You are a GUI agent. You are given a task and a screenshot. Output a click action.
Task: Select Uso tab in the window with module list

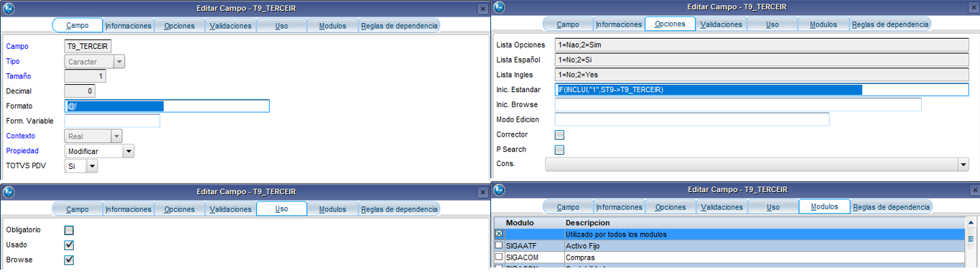click(x=773, y=206)
